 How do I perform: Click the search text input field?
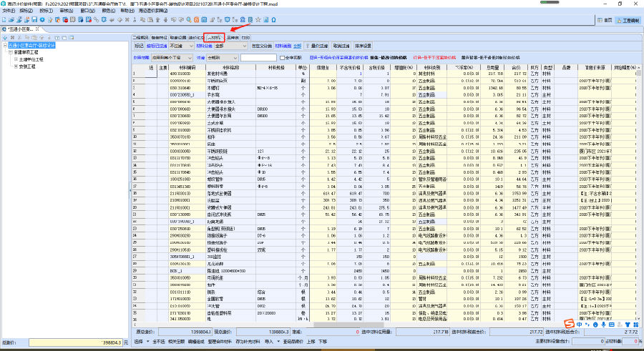(258, 57)
